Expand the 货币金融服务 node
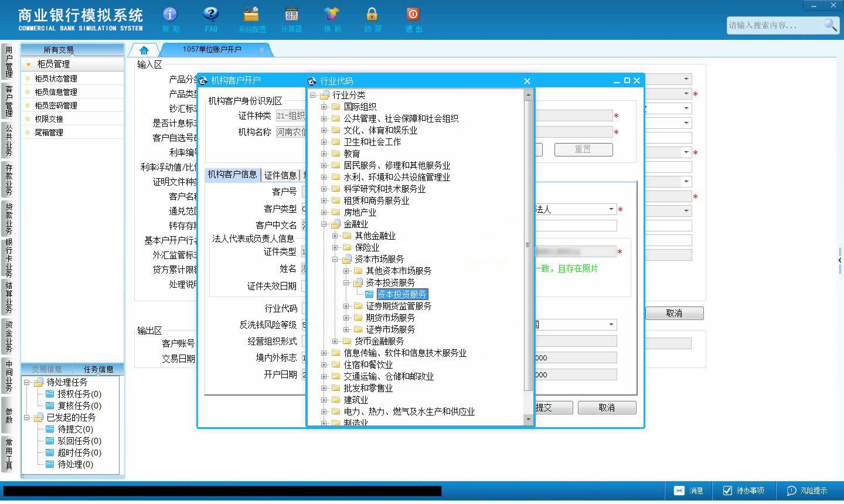The image size is (844, 504). (335, 341)
